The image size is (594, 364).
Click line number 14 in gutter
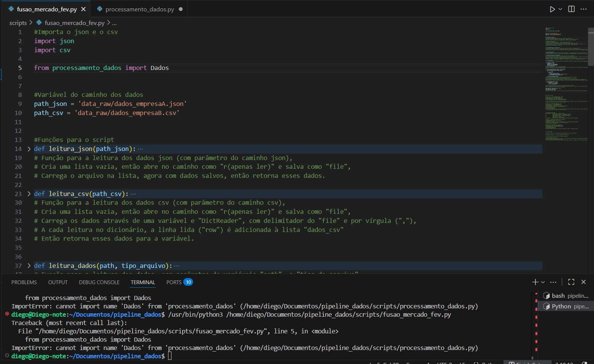[18, 149]
